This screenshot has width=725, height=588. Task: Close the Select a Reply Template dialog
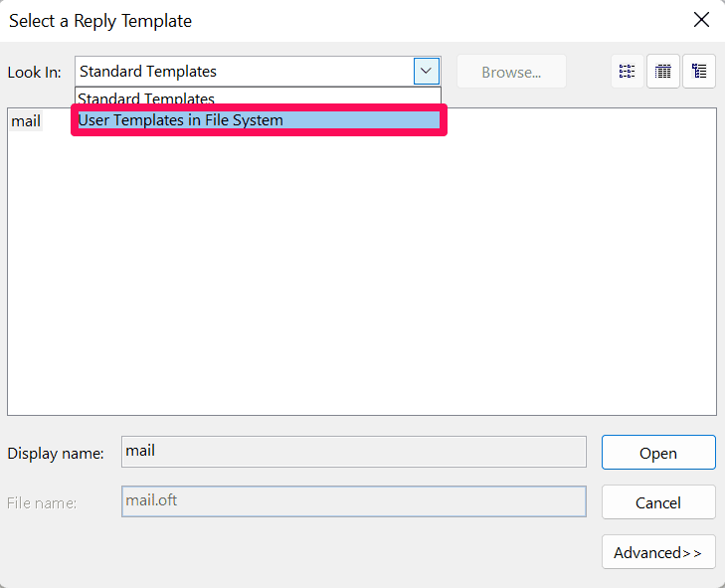pyautogui.click(x=701, y=20)
